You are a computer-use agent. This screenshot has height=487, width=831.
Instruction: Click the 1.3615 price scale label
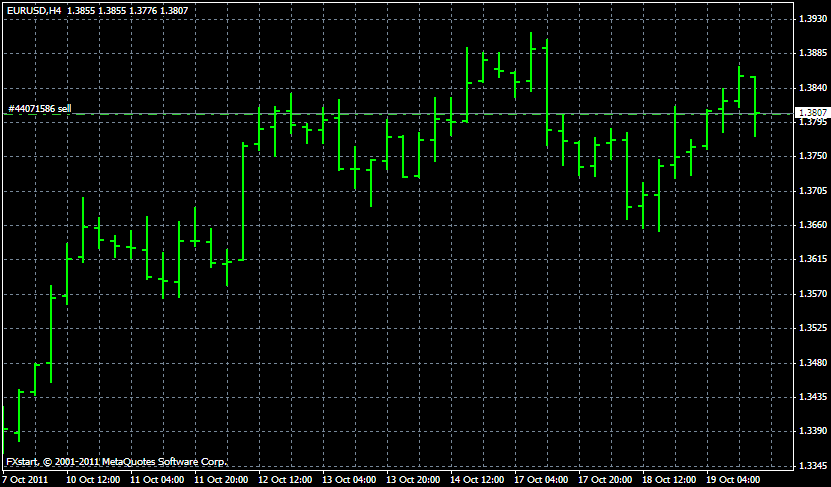click(813, 259)
